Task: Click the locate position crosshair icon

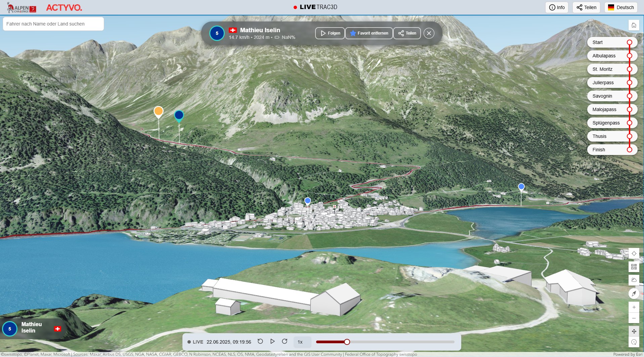Action: pyautogui.click(x=634, y=253)
